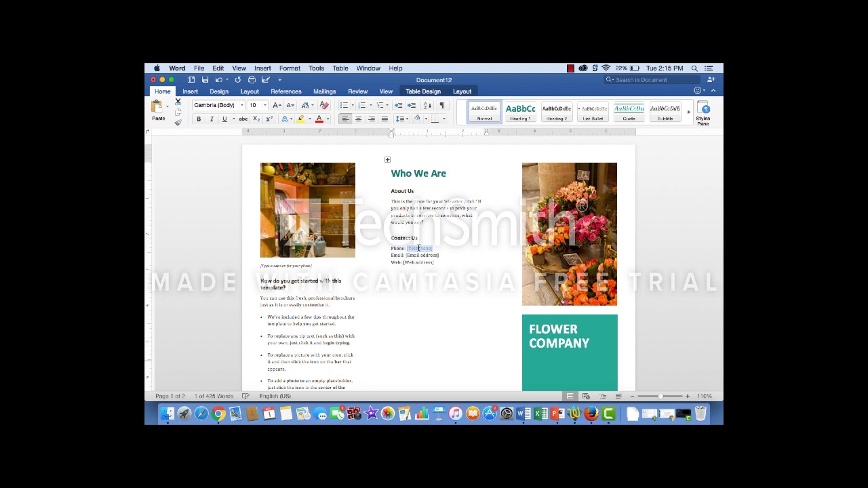The width and height of the screenshot is (868, 488).
Task: Open the numbered list style dropdown
Action: [x=372, y=105]
